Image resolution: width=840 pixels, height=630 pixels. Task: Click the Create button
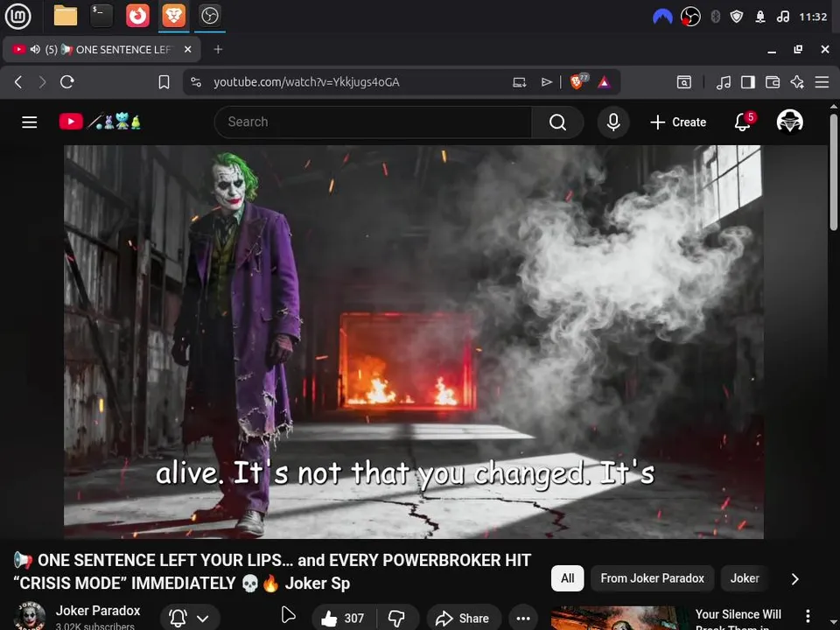(678, 122)
